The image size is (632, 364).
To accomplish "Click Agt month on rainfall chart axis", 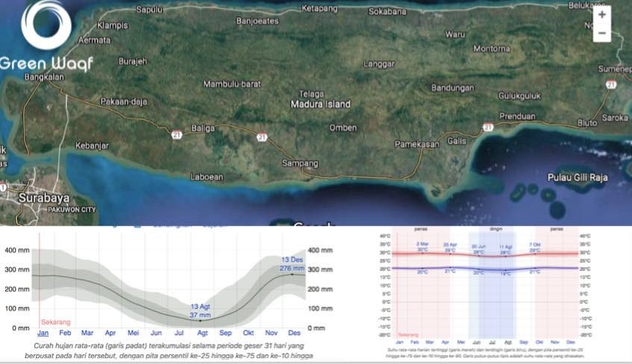I will coord(202,333).
